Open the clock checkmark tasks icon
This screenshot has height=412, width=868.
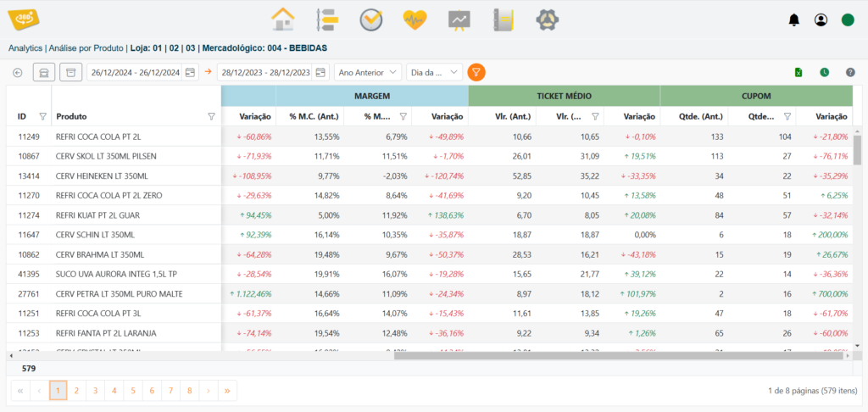370,20
